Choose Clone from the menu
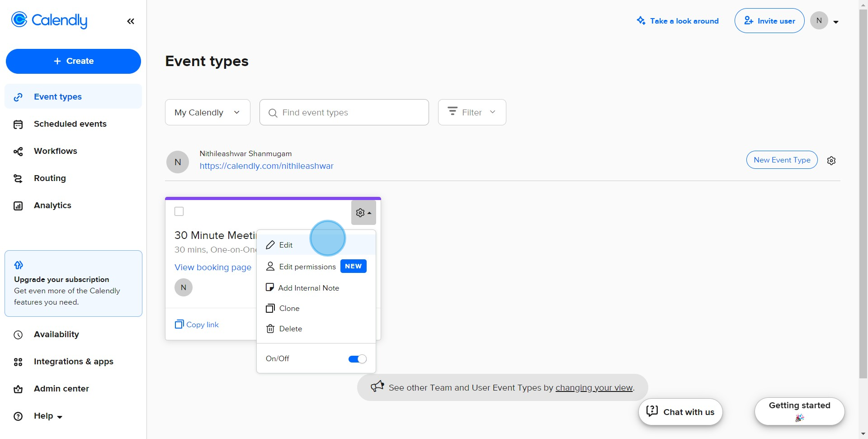Image resolution: width=868 pixels, height=439 pixels. coord(316,308)
